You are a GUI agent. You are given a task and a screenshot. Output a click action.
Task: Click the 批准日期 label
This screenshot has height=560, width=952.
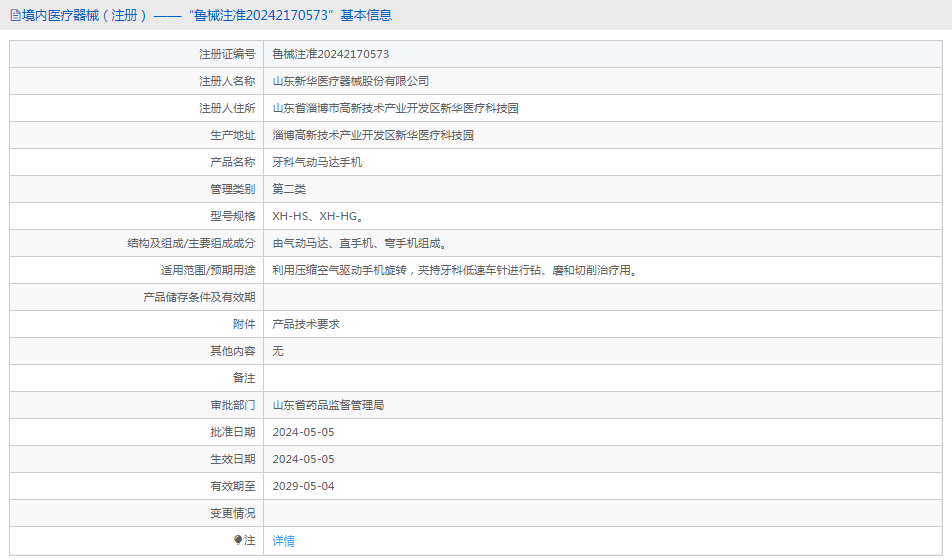point(233,432)
